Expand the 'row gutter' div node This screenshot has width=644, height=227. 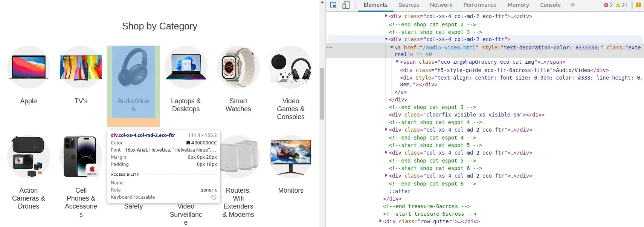pyautogui.click(x=380, y=221)
